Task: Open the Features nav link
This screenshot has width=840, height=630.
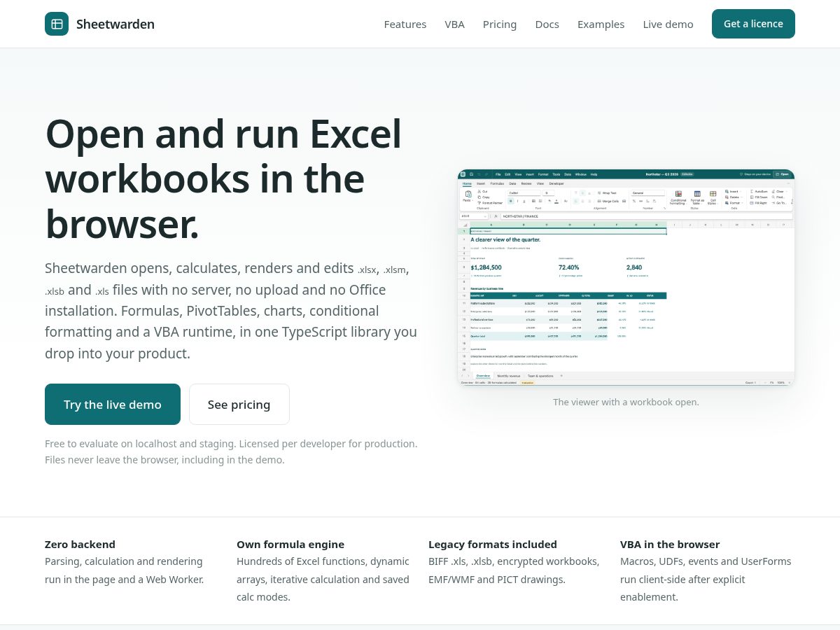Action: tap(405, 24)
